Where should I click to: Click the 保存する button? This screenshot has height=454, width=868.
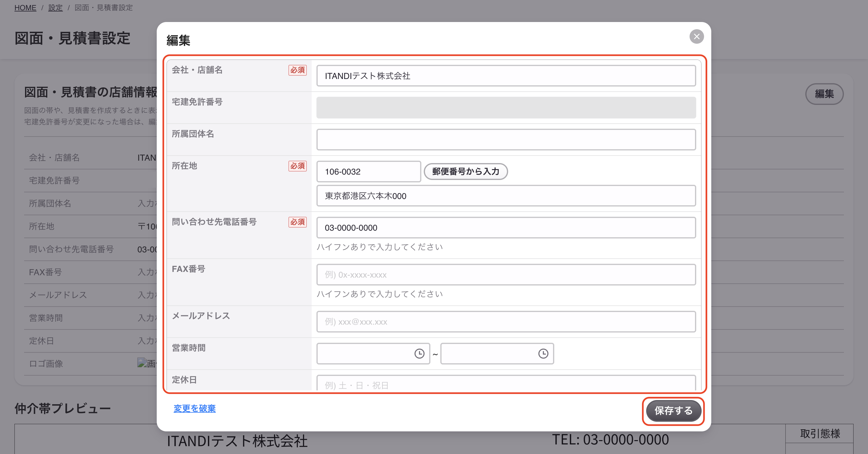coord(673,411)
